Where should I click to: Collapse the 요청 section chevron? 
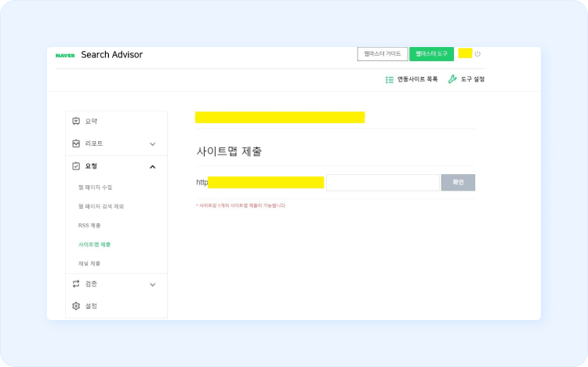(x=152, y=166)
